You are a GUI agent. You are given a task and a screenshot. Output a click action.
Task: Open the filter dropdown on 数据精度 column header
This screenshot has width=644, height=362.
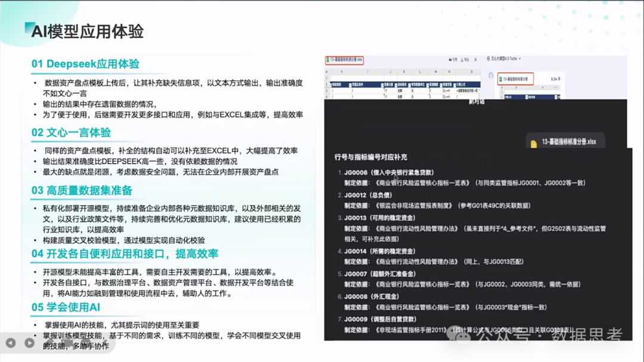pyautogui.click(x=427, y=85)
